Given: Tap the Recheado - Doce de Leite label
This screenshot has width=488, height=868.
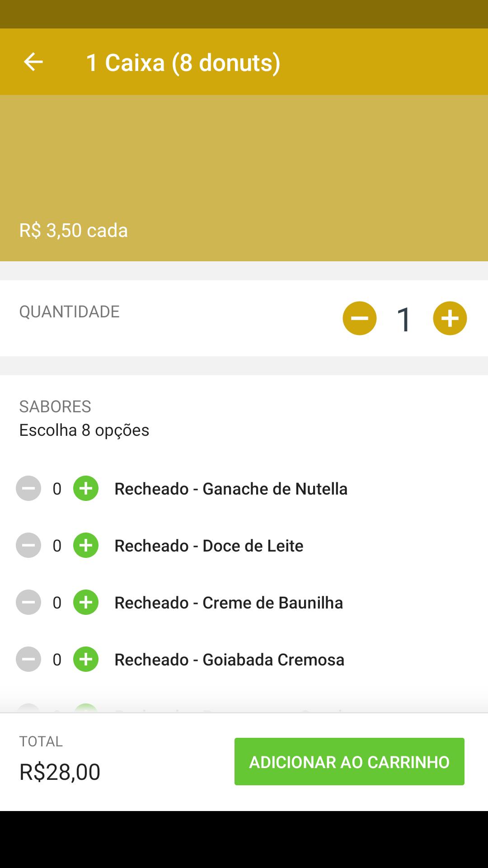Looking at the screenshot, I should [x=209, y=546].
